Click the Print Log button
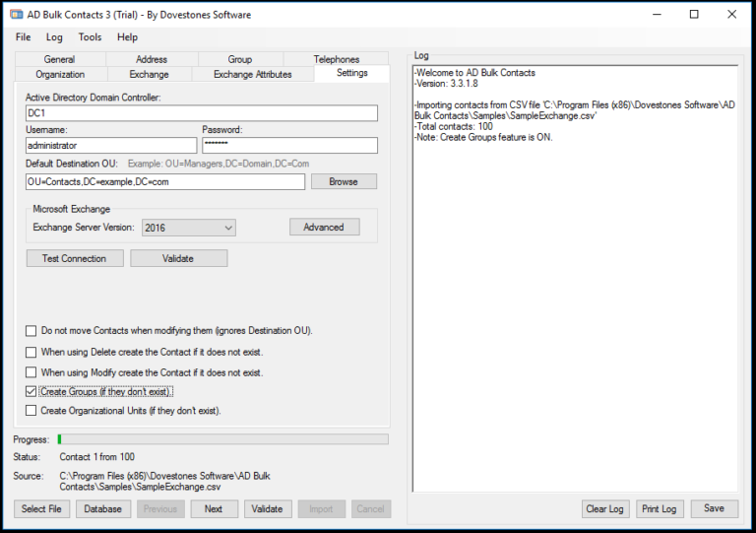Image resolution: width=756 pixels, height=533 pixels. [x=660, y=509]
